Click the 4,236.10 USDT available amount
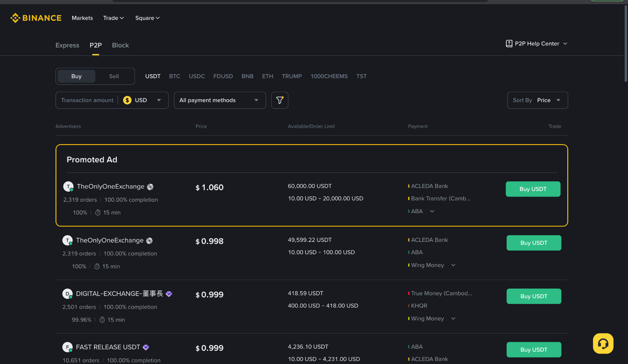 pos(308,347)
